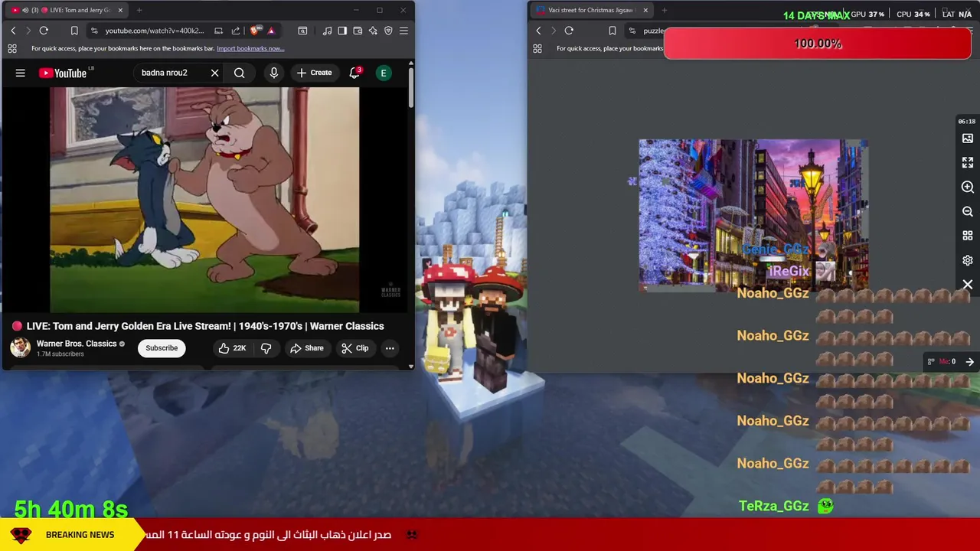Share the Tom and Jerry video
This screenshot has width=980, height=551.
click(x=306, y=348)
